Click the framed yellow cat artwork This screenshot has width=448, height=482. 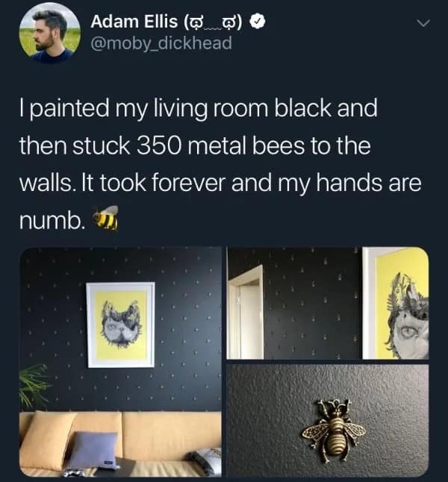[x=121, y=325]
